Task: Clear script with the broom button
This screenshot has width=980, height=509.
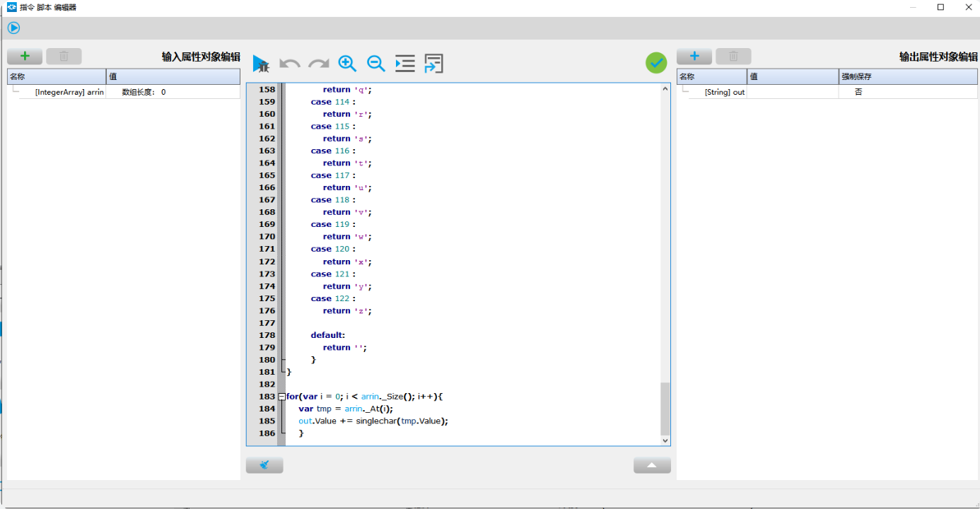Action: (x=264, y=465)
